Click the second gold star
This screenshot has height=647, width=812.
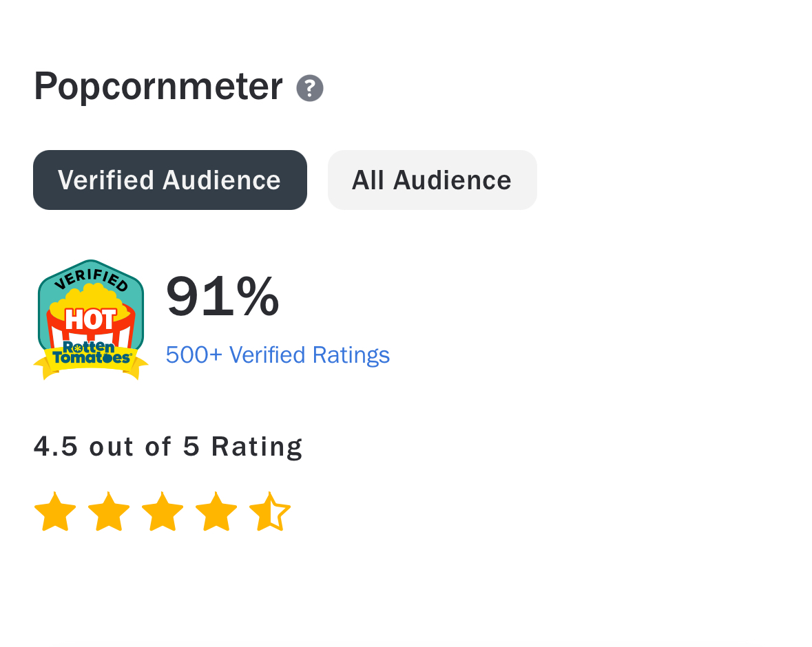point(109,512)
